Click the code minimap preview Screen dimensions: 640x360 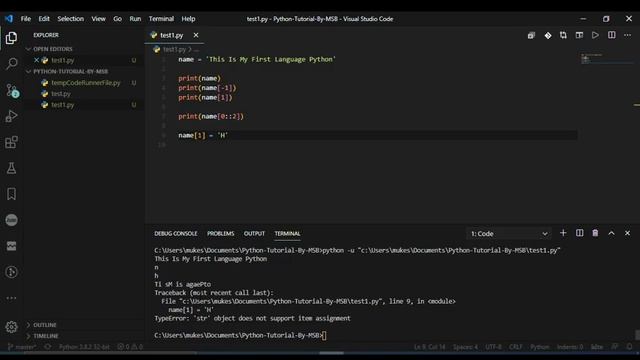coord(606,58)
